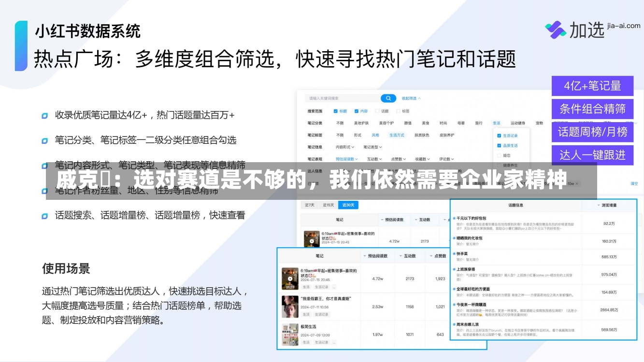Select the 旅行 category
Screen dimensions: 644x362
coord(478,123)
